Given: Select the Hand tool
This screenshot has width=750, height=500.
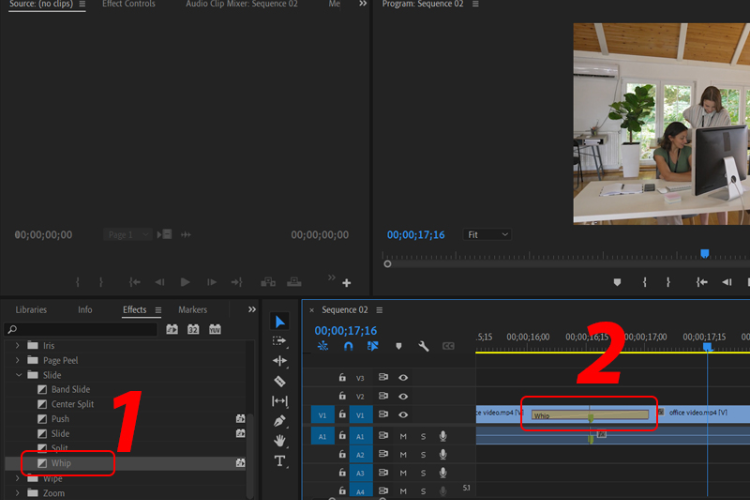Looking at the screenshot, I should 280,441.
